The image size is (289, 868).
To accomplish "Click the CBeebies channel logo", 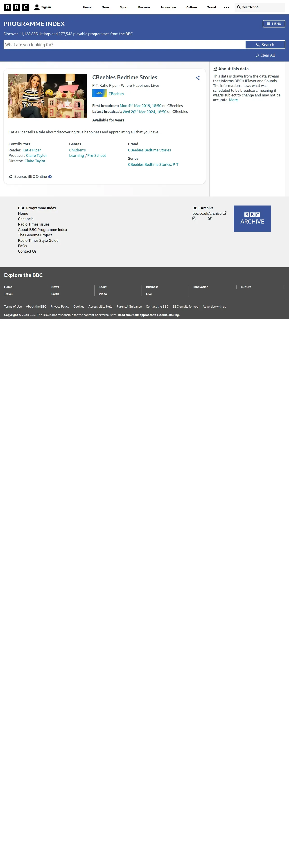I will click(x=99, y=93).
